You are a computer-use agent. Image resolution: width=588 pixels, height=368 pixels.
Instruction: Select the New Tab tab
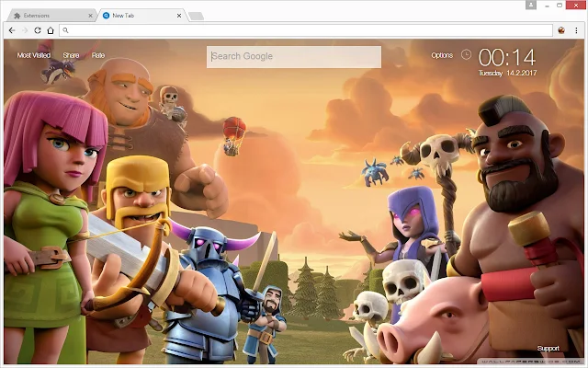click(142, 16)
